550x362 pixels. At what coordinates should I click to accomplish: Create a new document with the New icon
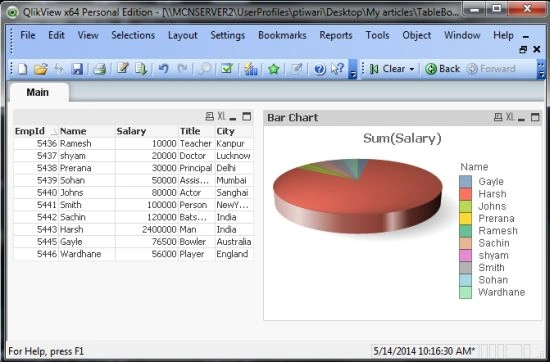[22, 69]
